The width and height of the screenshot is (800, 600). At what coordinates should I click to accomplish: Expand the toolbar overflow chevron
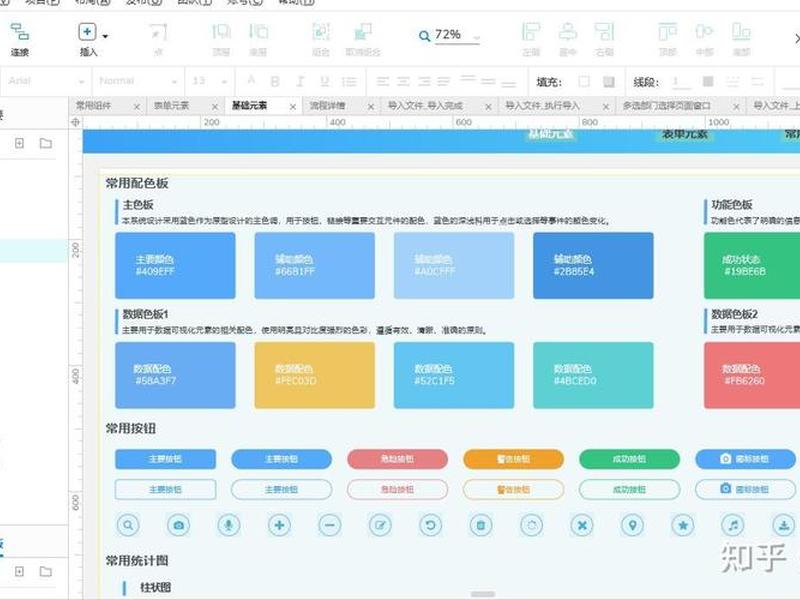point(796,38)
